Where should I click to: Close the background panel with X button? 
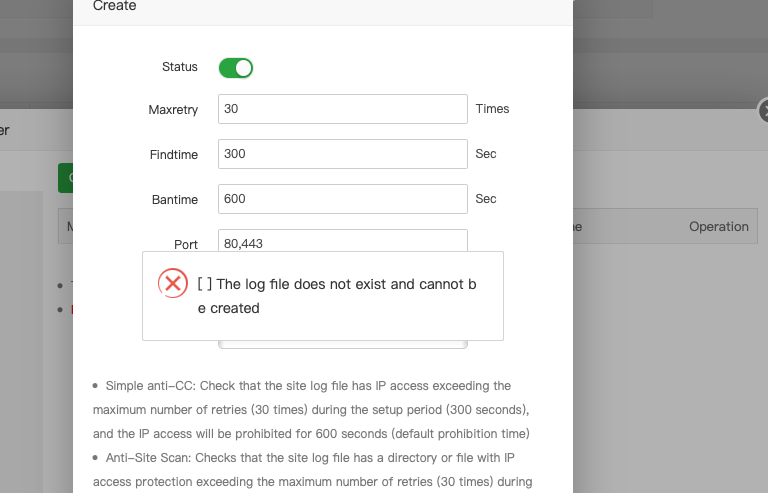click(763, 110)
